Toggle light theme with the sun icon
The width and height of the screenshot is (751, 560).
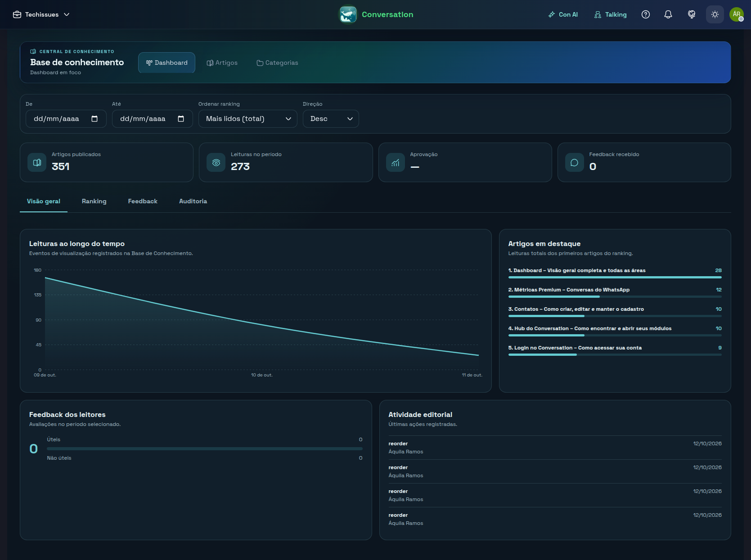[715, 14]
